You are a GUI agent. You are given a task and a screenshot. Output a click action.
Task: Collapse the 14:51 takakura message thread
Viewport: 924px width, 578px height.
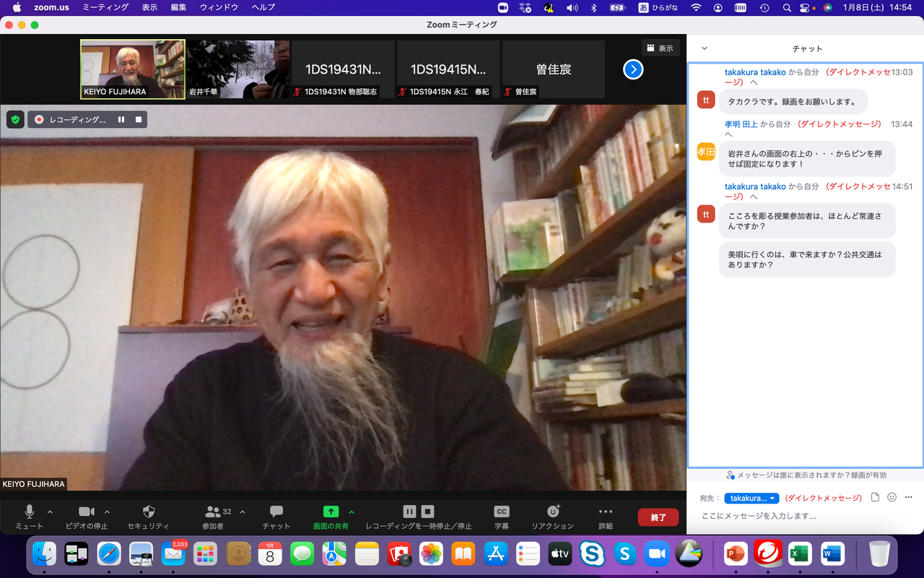[754, 197]
